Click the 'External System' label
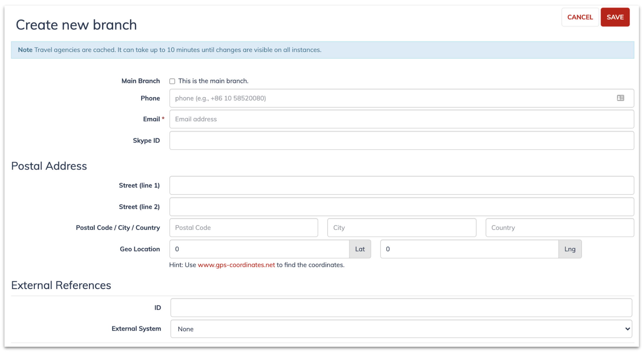 point(136,328)
